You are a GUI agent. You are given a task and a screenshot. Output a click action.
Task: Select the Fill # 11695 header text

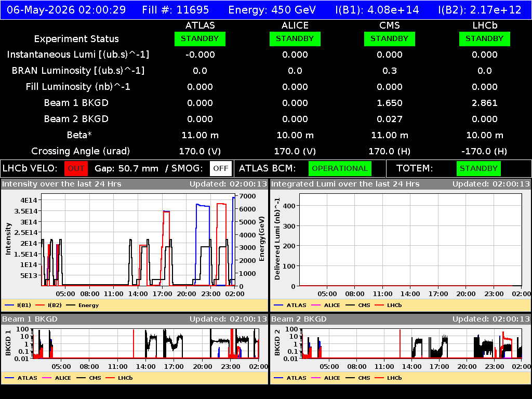coord(176,9)
